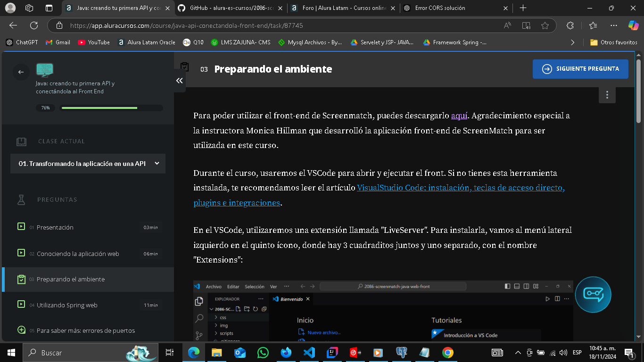Open the Framework Spring bookmark
The image size is (644, 362).
[454, 42]
